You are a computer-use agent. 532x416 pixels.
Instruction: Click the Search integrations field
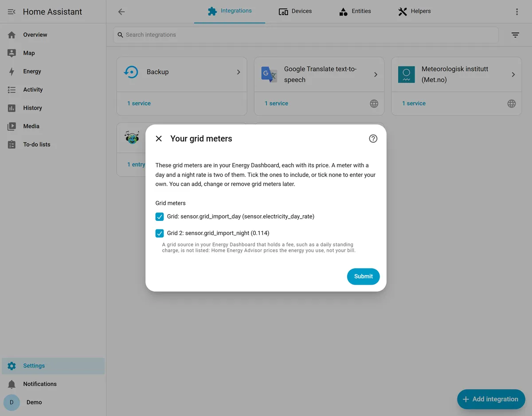point(306,35)
